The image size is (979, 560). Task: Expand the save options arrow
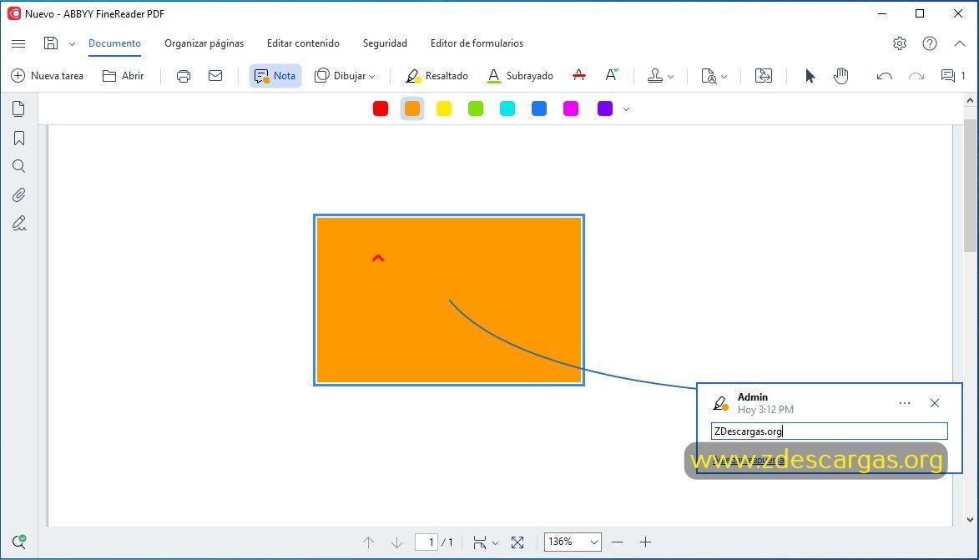point(72,43)
